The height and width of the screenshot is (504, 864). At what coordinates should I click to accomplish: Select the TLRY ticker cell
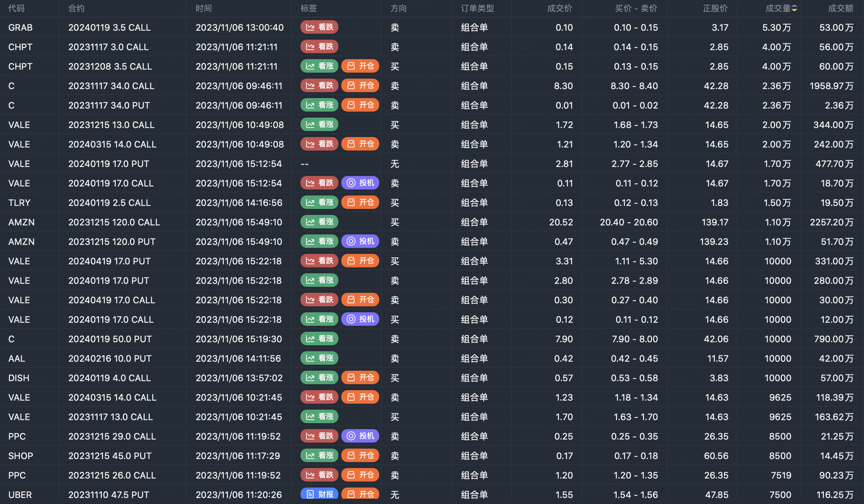click(19, 203)
